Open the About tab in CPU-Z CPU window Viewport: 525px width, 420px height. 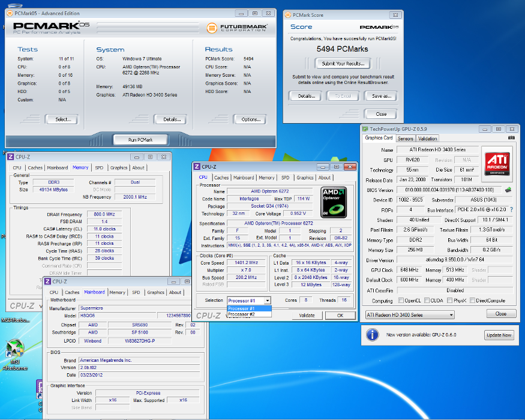[x=324, y=178]
